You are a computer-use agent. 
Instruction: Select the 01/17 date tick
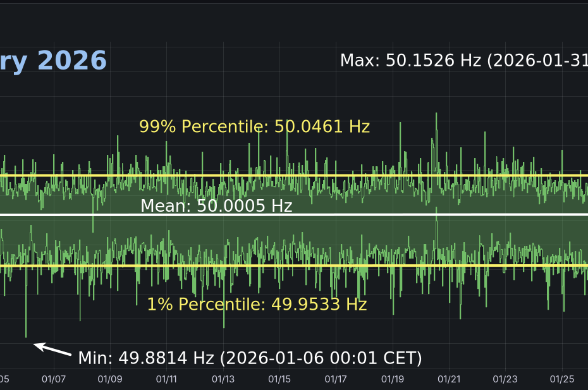point(336,379)
